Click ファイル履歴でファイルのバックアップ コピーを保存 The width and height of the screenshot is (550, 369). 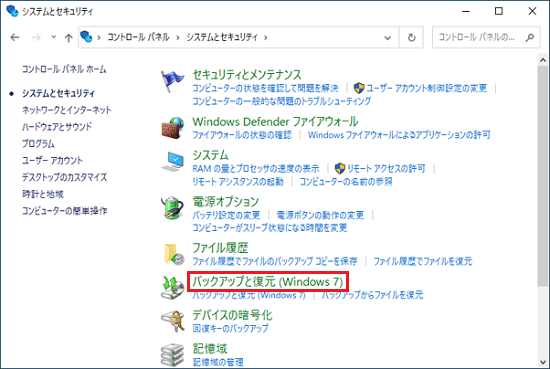(x=275, y=261)
